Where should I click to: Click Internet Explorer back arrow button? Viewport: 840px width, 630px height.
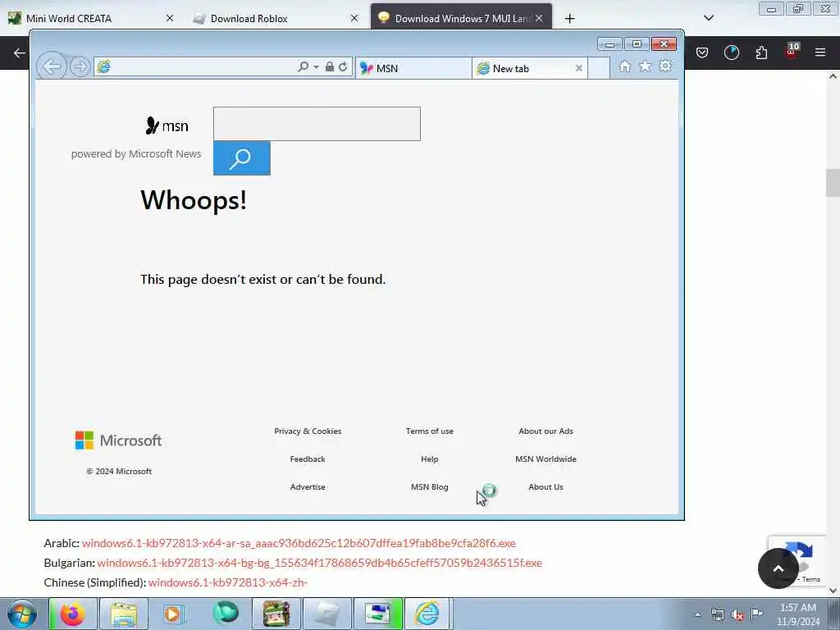tap(51, 67)
